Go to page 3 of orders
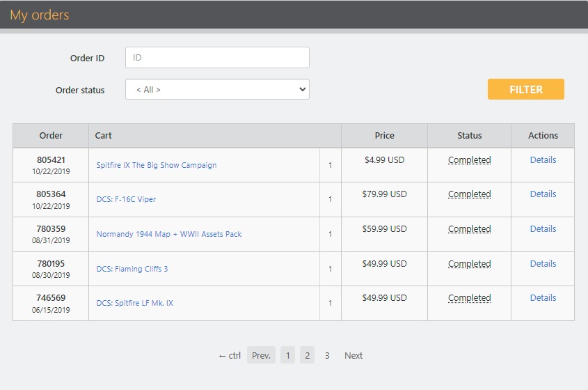588x390 pixels. click(x=327, y=355)
